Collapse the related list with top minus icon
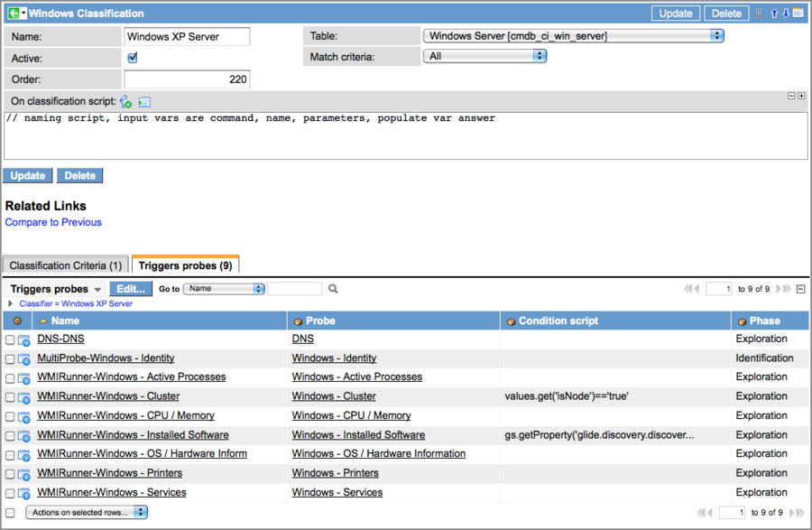Viewport: 812px width, 530px height. [800, 289]
